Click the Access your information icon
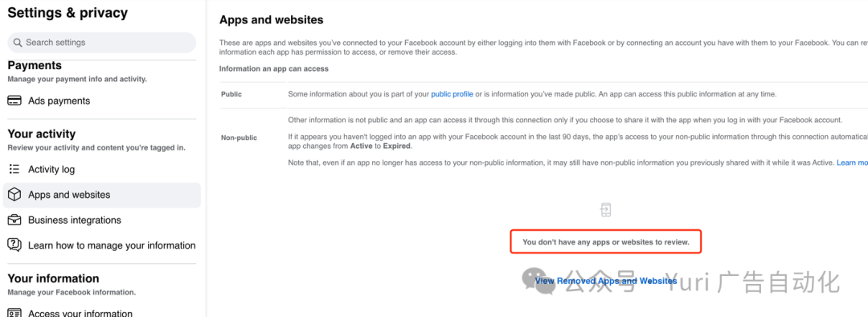 14,313
